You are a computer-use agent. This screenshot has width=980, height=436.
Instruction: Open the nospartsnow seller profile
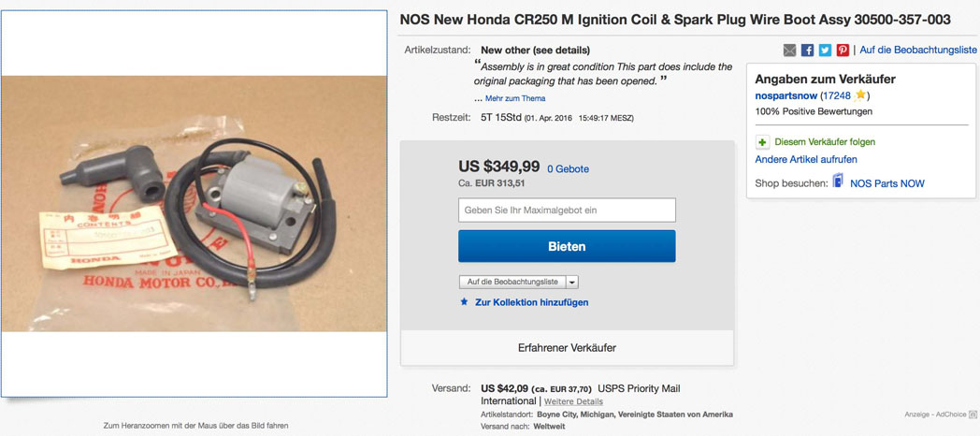[785, 95]
